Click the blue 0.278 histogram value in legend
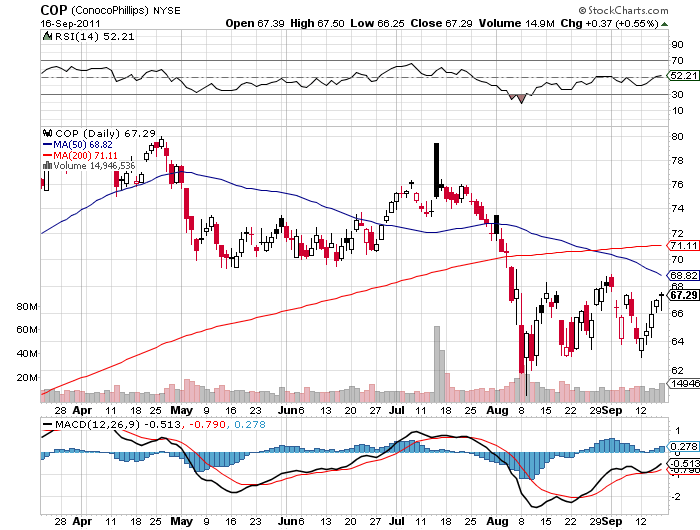 tap(250, 424)
